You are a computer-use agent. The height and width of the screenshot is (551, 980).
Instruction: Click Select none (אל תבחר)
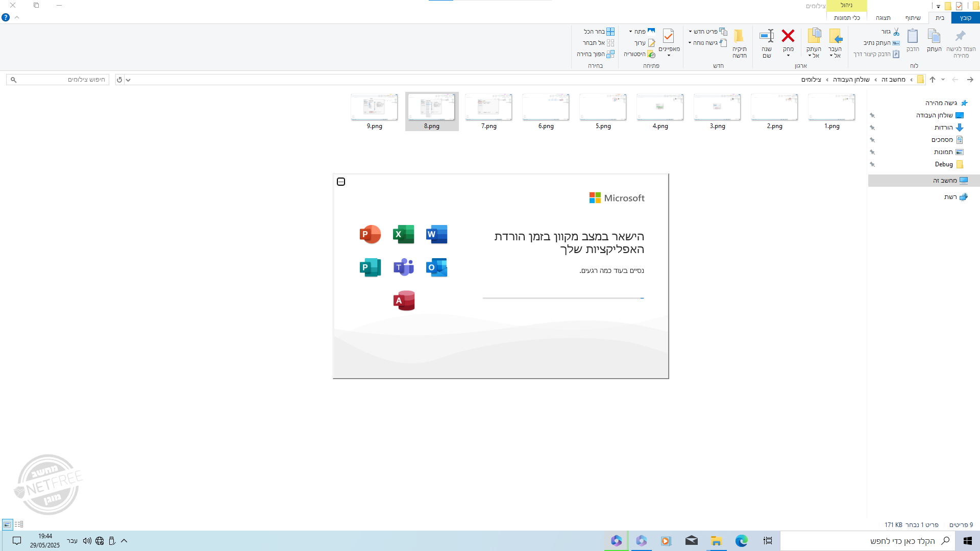pyautogui.click(x=598, y=43)
